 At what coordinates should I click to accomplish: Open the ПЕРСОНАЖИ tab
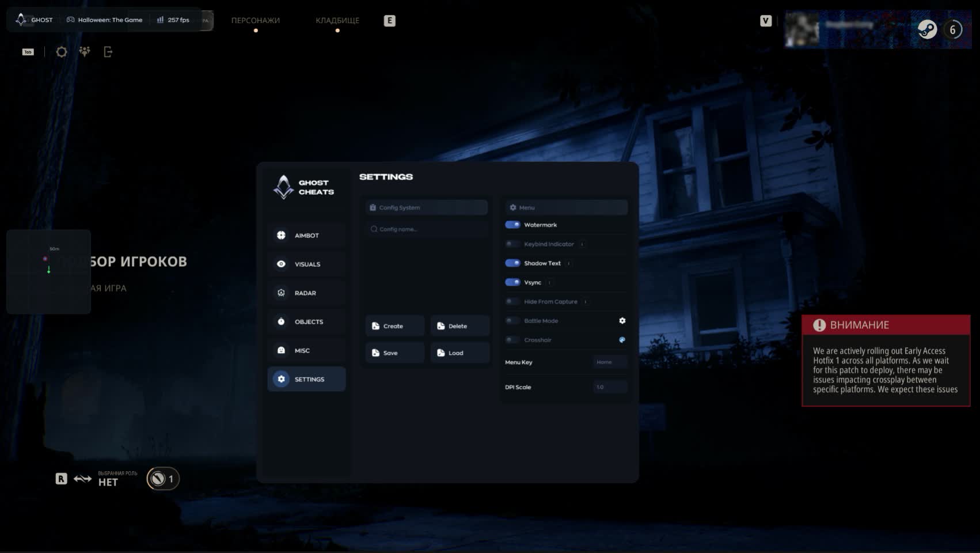[x=256, y=20]
